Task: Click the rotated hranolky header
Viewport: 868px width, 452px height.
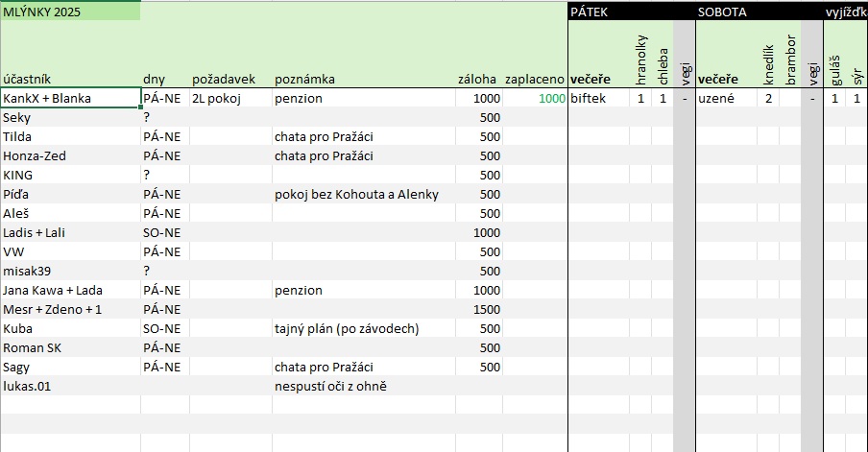Action: coord(640,59)
